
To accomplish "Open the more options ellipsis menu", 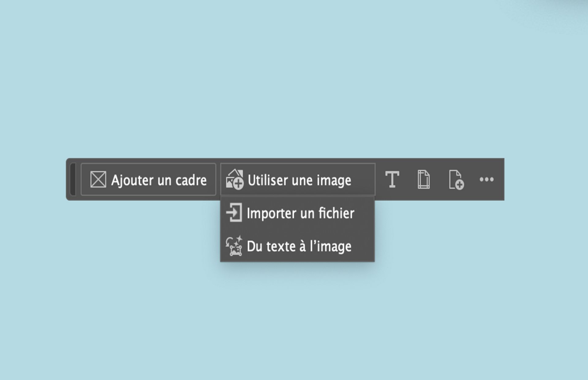I will pos(487,180).
